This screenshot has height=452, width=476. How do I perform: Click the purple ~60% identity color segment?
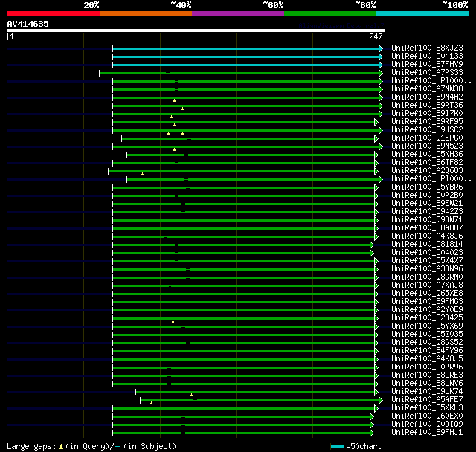[238, 13]
